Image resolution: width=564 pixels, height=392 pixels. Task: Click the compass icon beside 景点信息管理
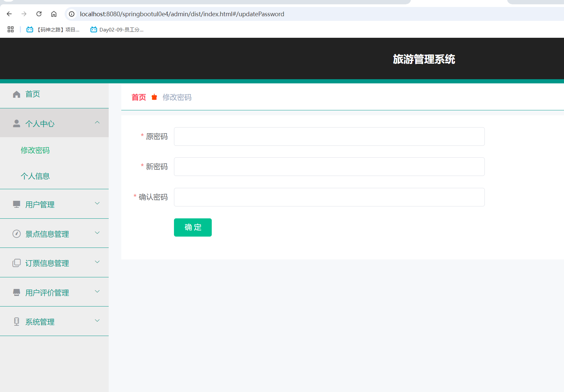point(16,234)
